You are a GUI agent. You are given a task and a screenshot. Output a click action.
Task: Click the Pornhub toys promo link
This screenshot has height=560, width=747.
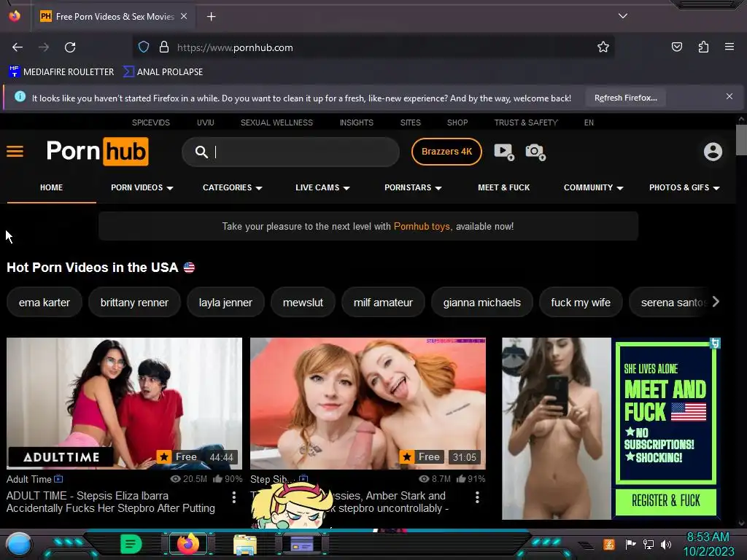pos(422,227)
